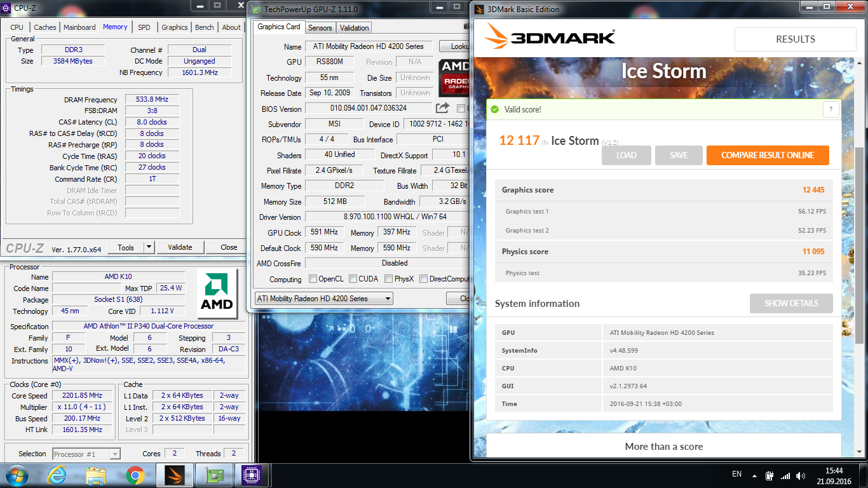Launch Internet Explorer from the taskbar
This screenshot has height=488, width=868.
[x=57, y=475]
